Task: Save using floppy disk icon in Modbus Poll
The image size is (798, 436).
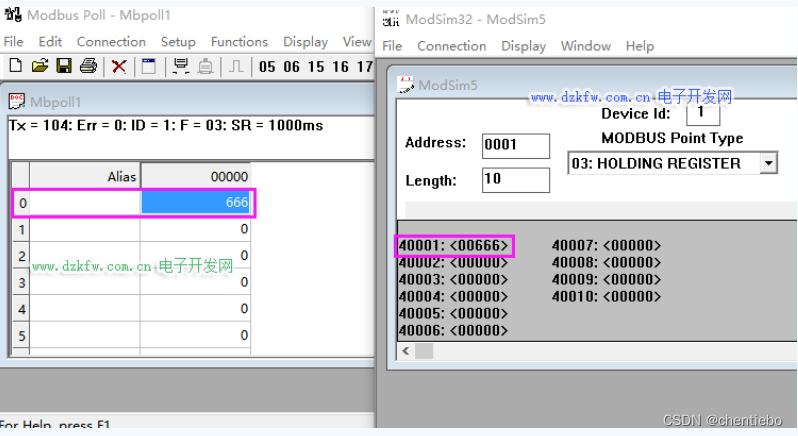Action: (x=64, y=66)
